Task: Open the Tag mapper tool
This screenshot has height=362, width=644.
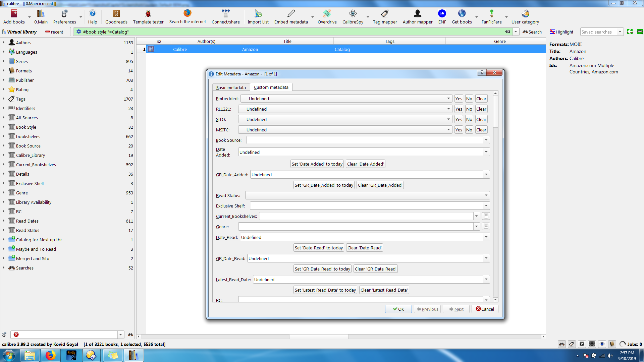Action: click(x=385, y=14)
